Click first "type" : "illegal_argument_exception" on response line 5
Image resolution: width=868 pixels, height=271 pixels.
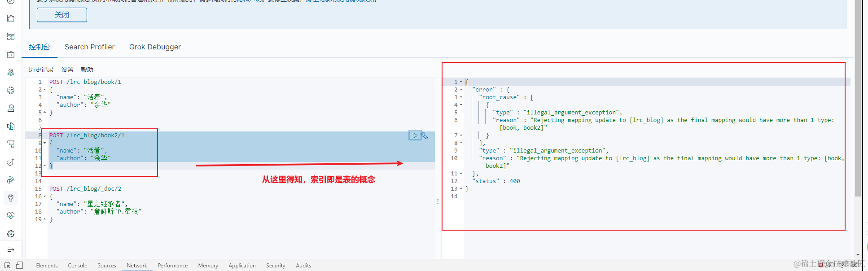click(x=557, y=113)
